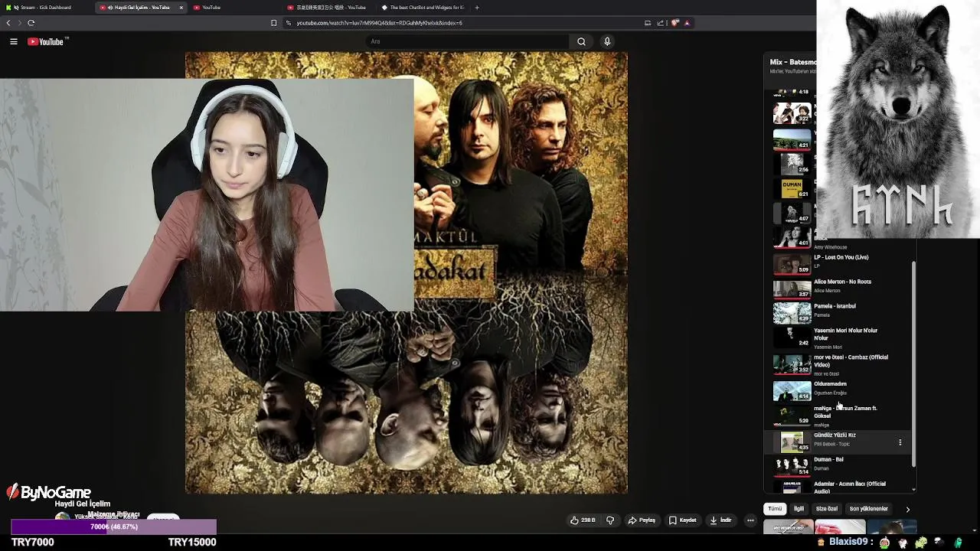Go back with the browser back arrow

coord(8,23)
